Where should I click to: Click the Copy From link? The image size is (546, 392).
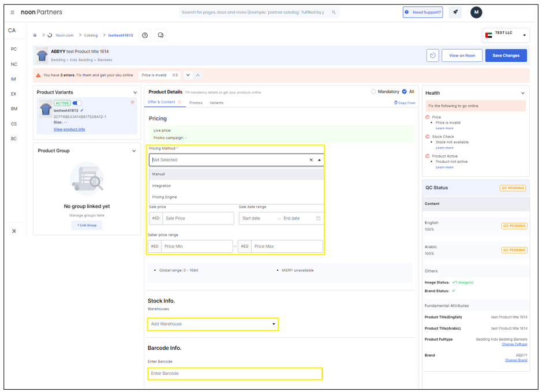(407, 103)
